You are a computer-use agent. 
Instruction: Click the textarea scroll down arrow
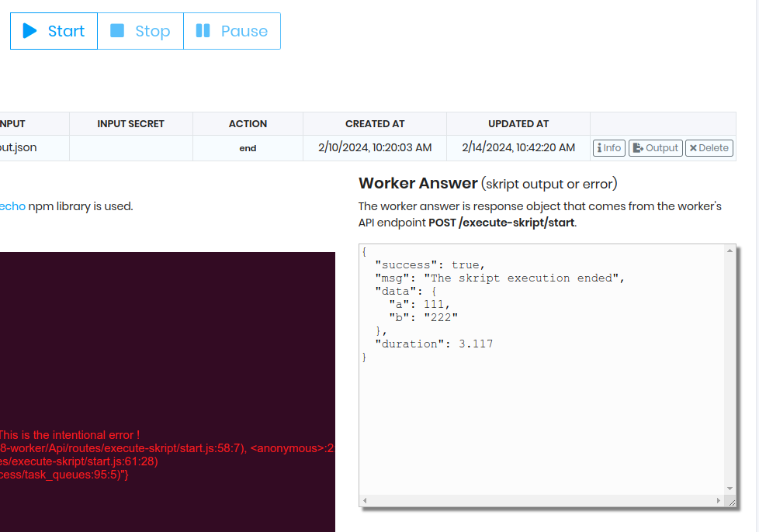730,489
